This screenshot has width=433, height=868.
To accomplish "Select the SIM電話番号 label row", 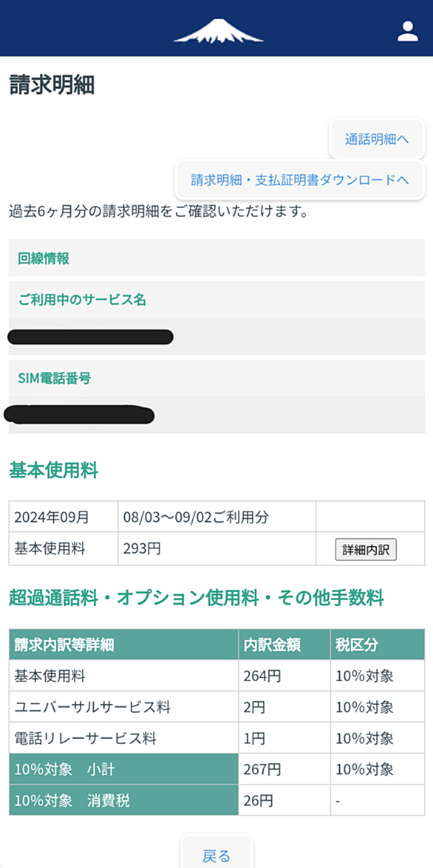I will click(216, 378).
